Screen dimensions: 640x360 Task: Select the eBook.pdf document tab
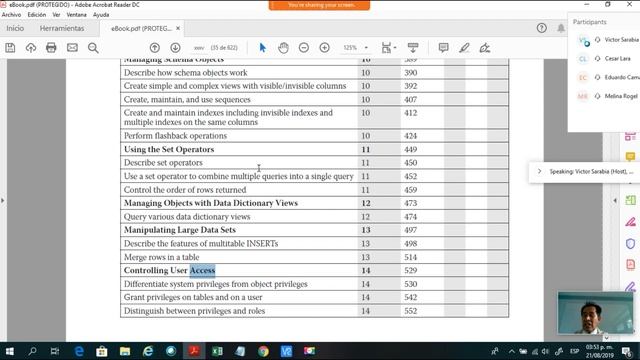pos(141,28)
